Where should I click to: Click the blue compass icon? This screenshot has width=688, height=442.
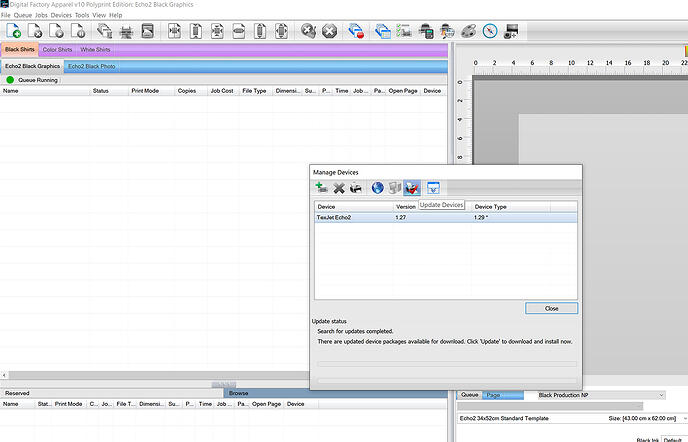click(x=490, y=31)
